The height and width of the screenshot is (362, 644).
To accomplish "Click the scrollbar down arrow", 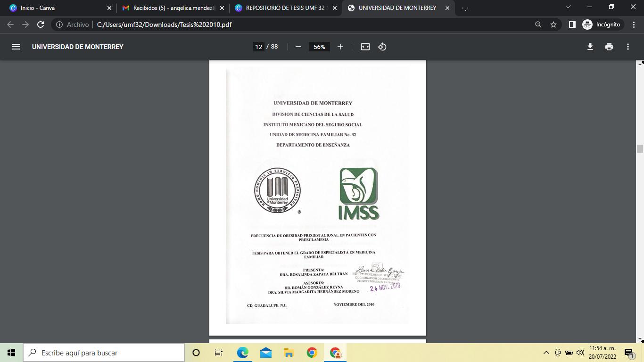I will pos(640,339).
